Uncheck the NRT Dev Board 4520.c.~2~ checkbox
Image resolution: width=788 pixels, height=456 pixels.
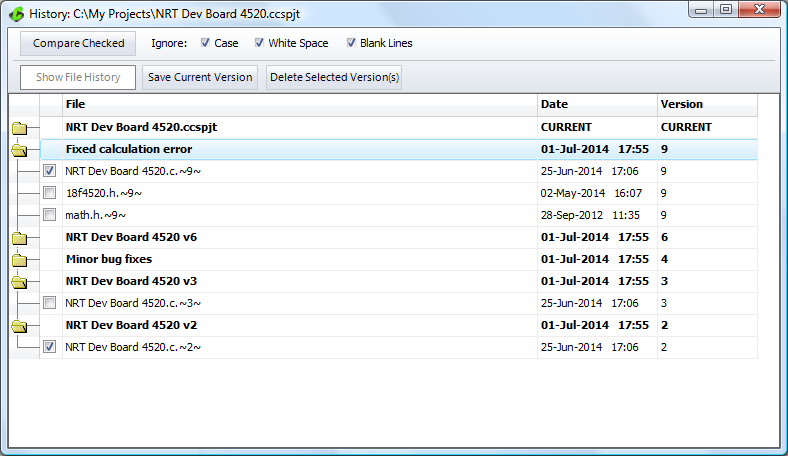click(x=49, y=347)
